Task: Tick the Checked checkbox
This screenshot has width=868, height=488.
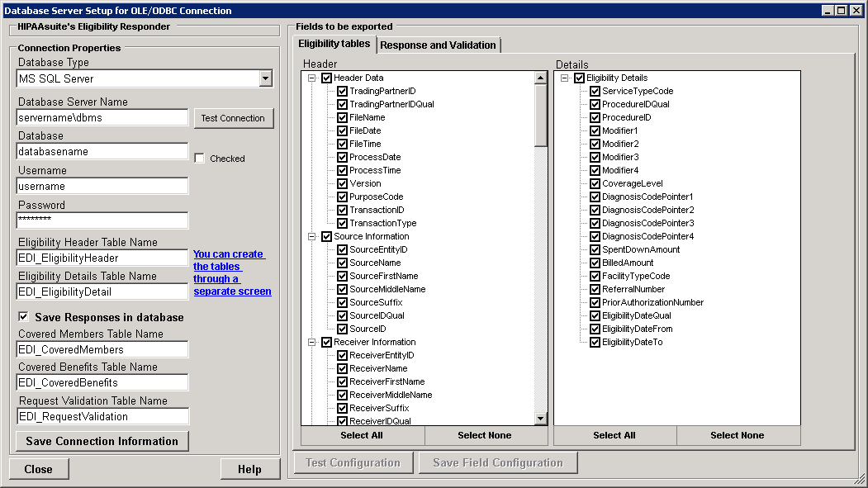Action: [x=199, y=159]
